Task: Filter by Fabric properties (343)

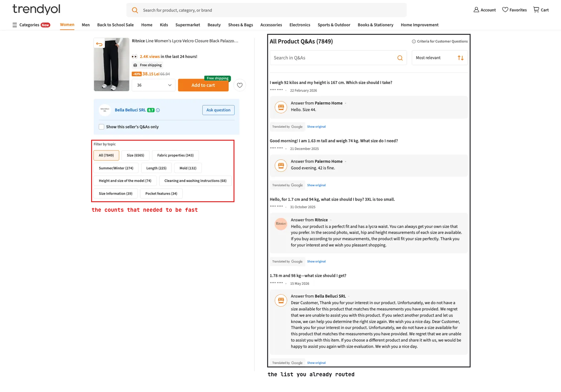Action: [x=175, y=155]
